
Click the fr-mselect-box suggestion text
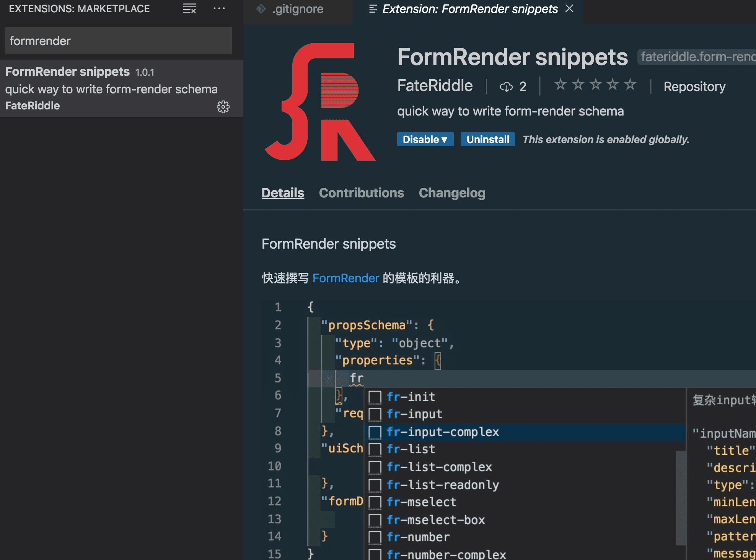[x=436, y=520]
